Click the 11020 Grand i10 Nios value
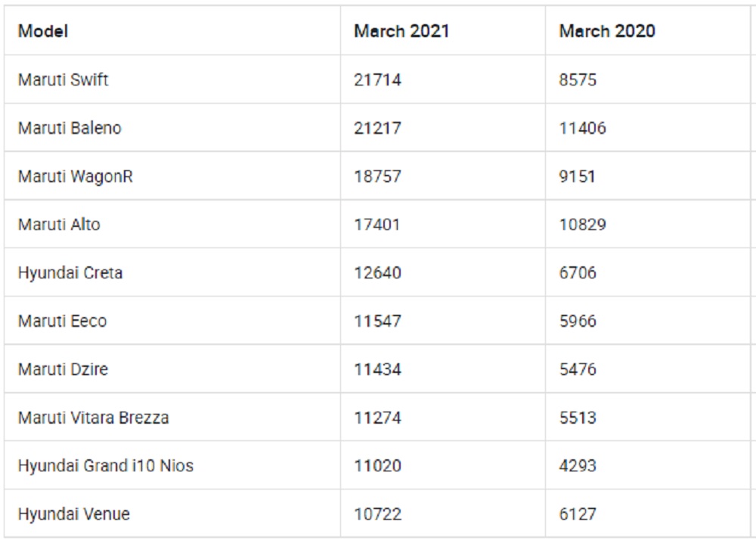Viewport: 756px width, 544px height. pos(377,466)
